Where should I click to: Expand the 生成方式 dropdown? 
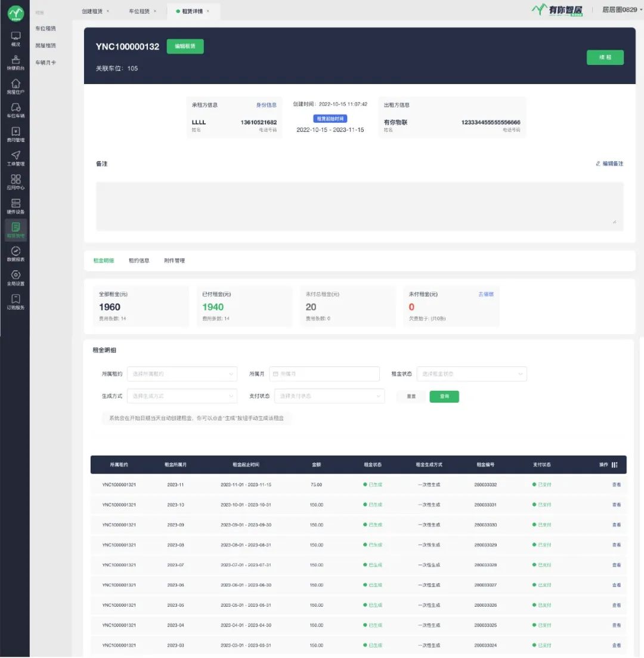pyautogui.click(x=182, y=396)
